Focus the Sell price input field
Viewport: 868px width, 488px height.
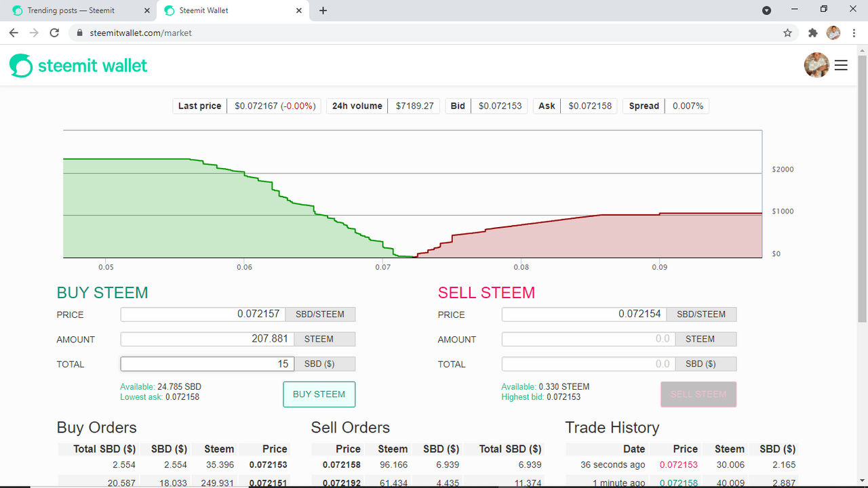[x=584, y=314]
